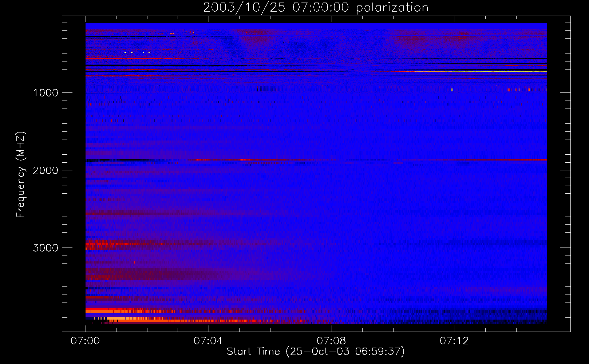
Task: Click the 1000 frequency tick label
Action: coord(46,93)
